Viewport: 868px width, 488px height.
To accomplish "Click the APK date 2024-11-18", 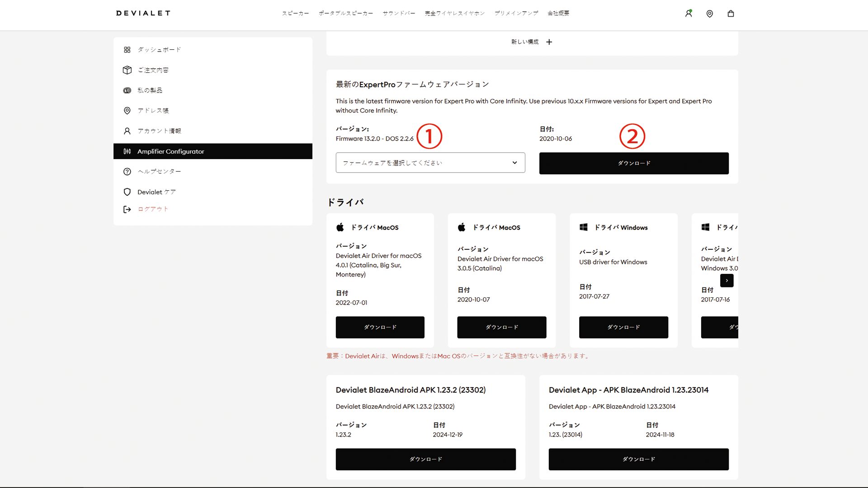I will [x=660, y=435].
